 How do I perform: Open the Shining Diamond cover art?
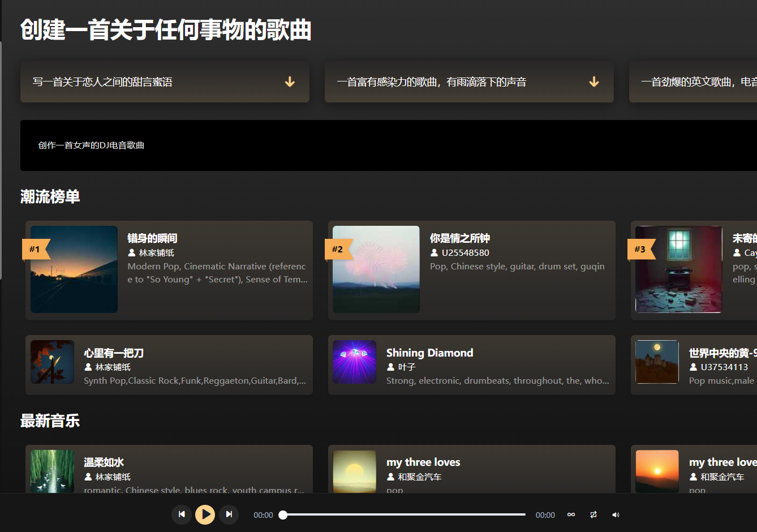[354, 362]
